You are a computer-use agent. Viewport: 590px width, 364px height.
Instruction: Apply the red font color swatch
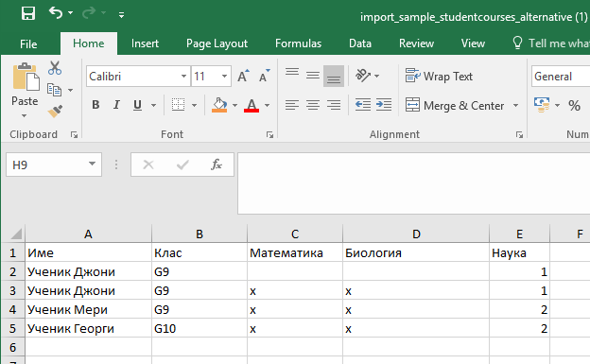[x=252, y=105]
